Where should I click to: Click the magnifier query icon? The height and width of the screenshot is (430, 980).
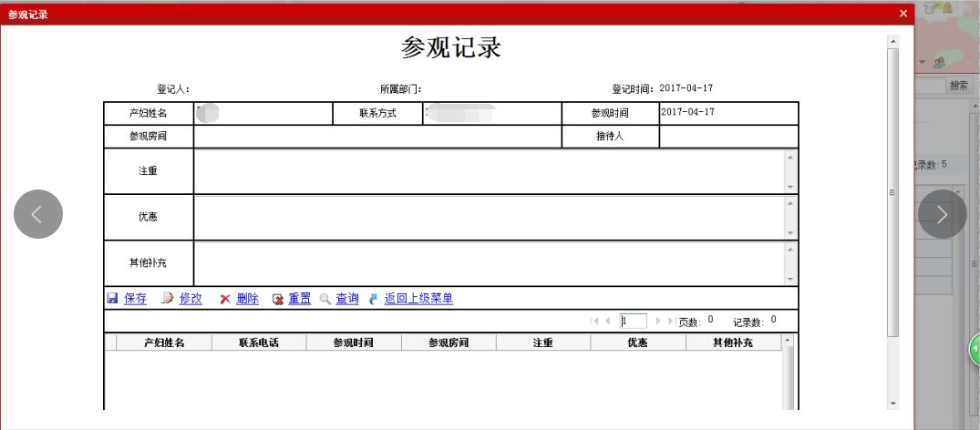325,300
